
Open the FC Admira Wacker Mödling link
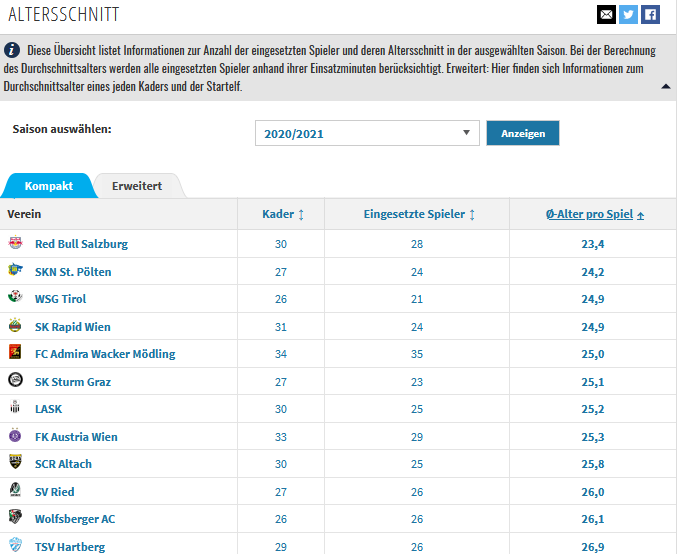click(x=105, y=354)
